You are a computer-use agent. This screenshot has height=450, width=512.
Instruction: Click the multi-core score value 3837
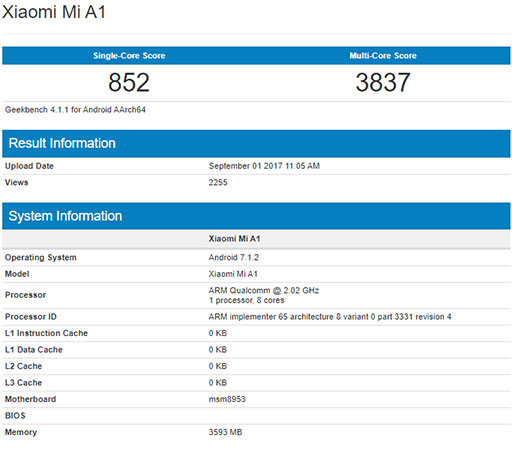click(383, 82)
